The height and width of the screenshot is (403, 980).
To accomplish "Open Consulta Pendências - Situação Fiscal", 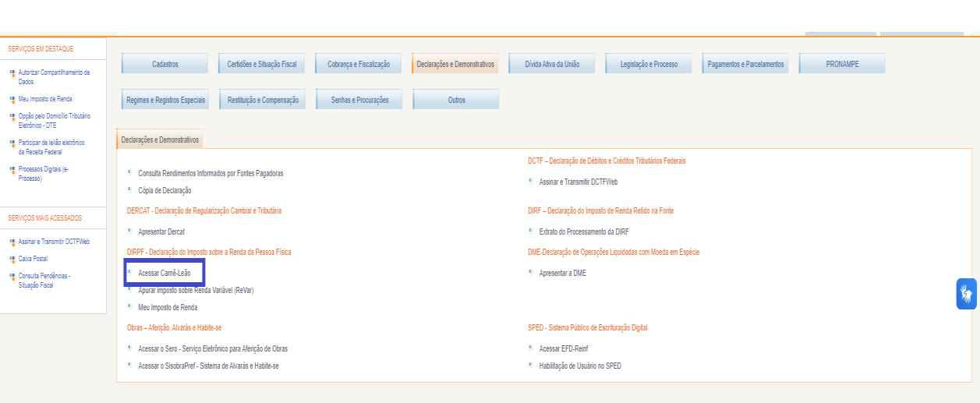I will [x=44, y=281].
